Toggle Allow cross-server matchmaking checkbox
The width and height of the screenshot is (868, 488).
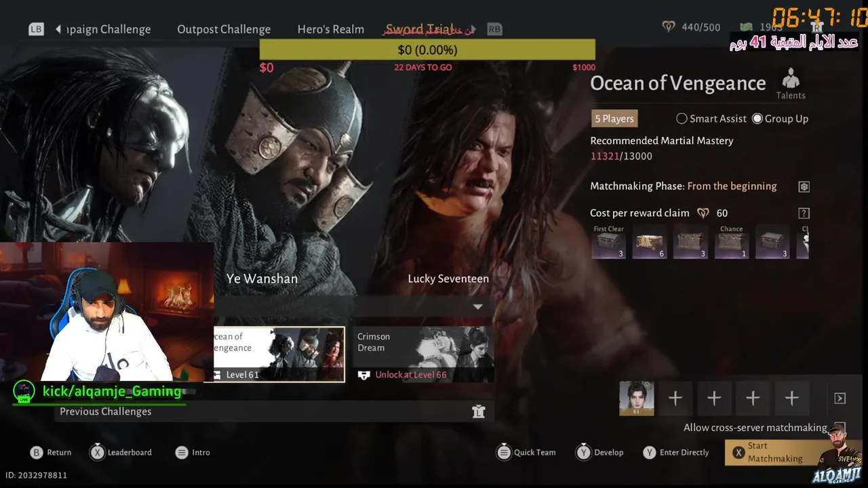point(840,428)
